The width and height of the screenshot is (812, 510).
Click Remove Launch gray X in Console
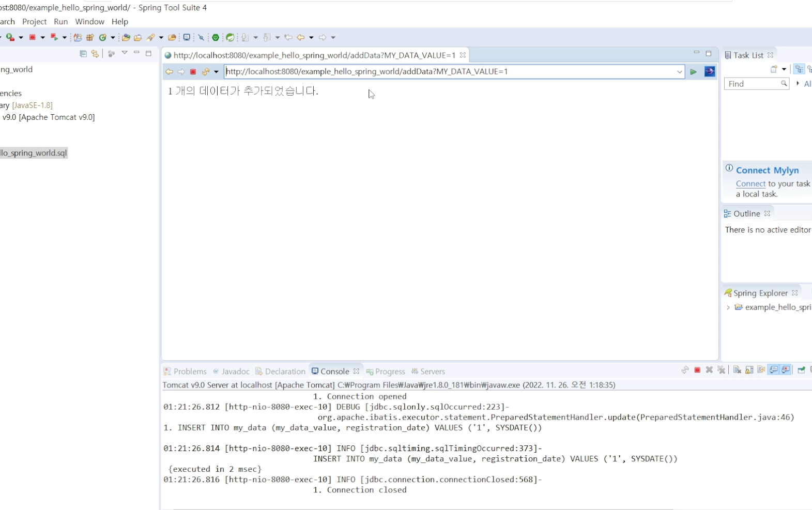pos(709,370)
